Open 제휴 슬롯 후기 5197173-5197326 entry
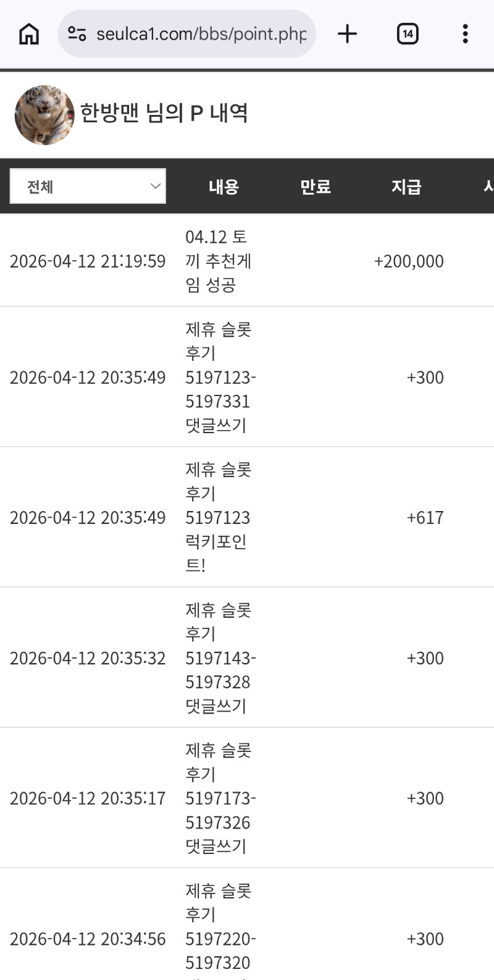 coord(220,798)
